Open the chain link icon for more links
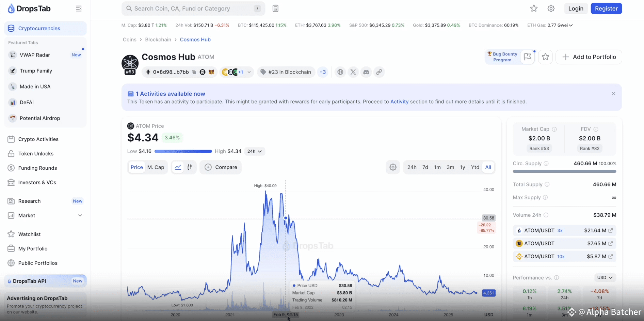This screenshot has width=644, height=321. click(x=379, y=72)
